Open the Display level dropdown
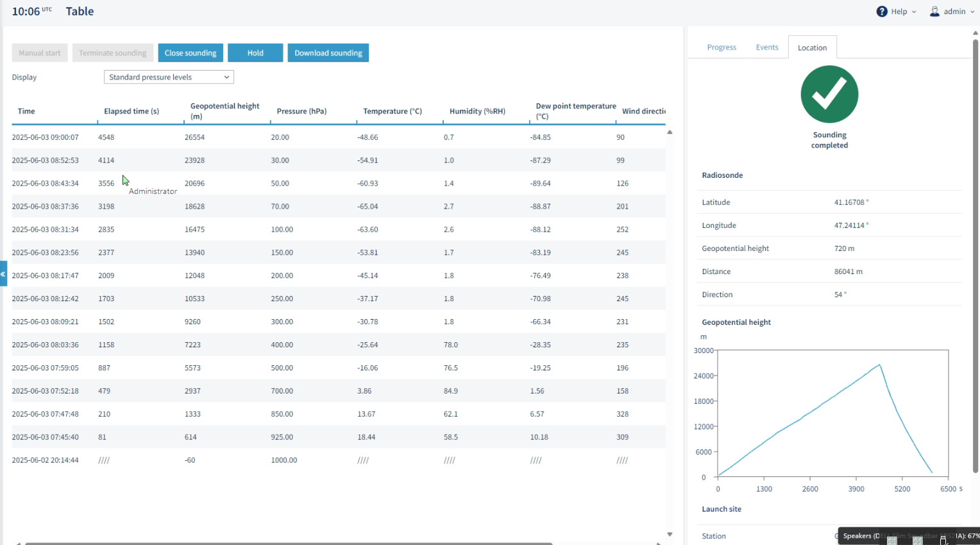 tap(169, 77)
